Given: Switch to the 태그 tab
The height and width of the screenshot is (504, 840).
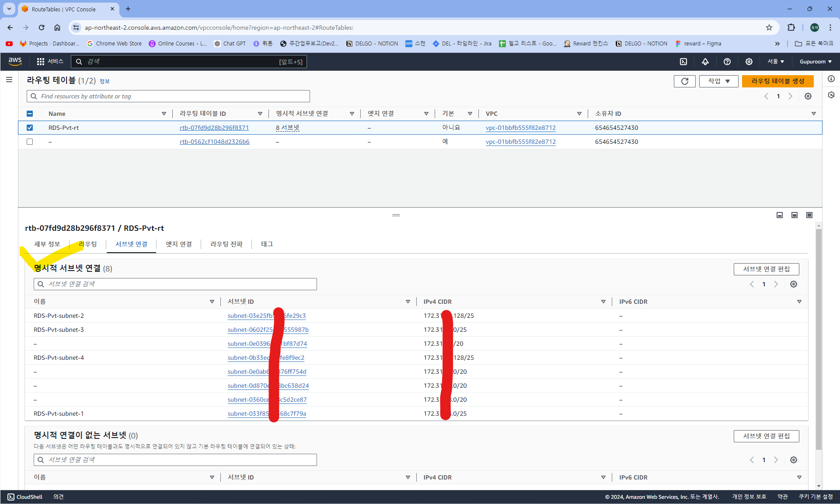Looking at the screenshot, I should (267, 244).
